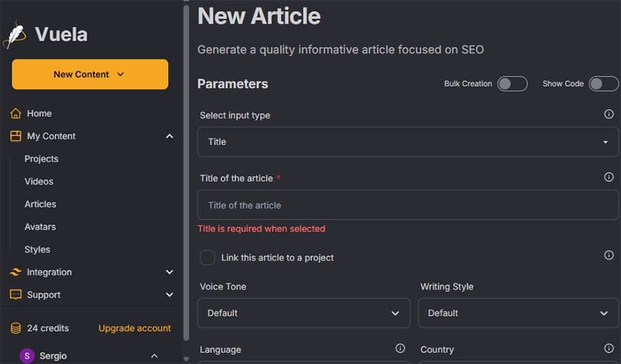Click the New Content button
This screenshot has width=621, height=364.
coord(90,74)
